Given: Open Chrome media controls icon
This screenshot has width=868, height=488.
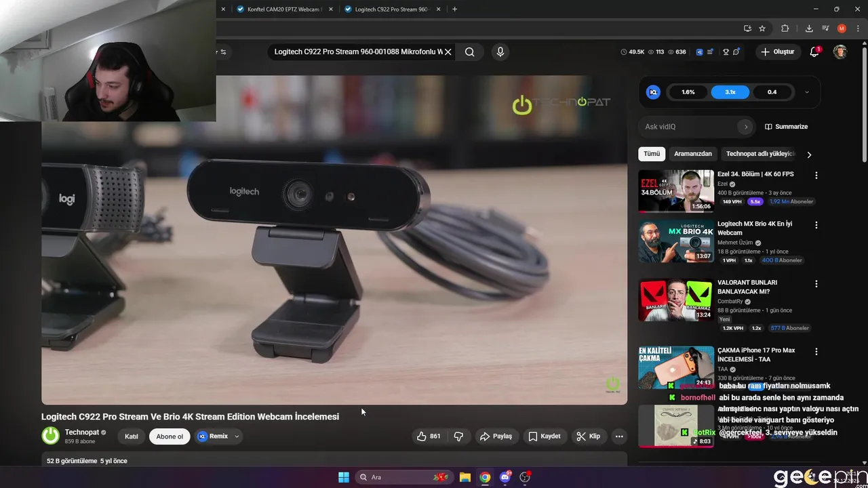Looking at the screenshot, I should [825, 28].
